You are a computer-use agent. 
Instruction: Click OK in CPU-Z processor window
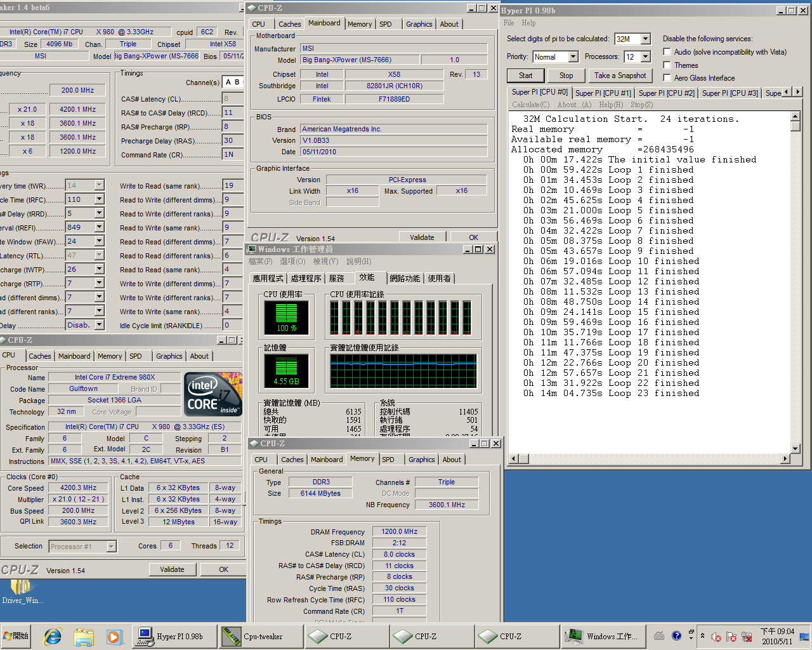(223, 569)
